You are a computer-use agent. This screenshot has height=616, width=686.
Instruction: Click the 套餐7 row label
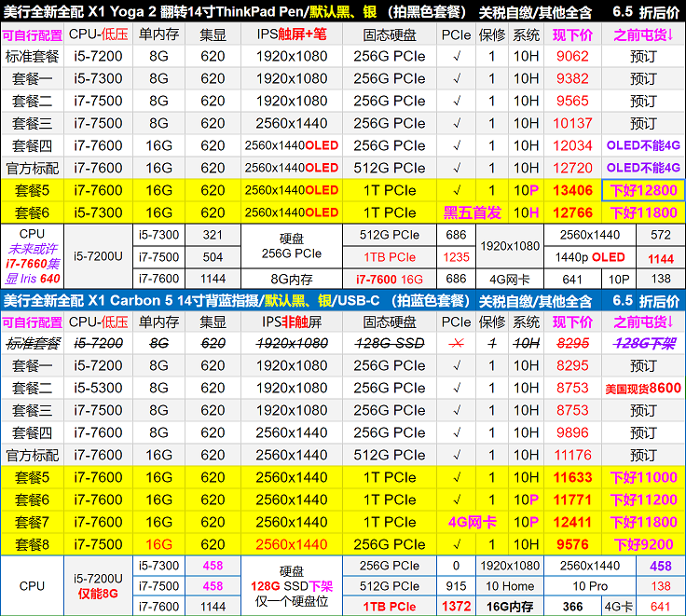33,522
